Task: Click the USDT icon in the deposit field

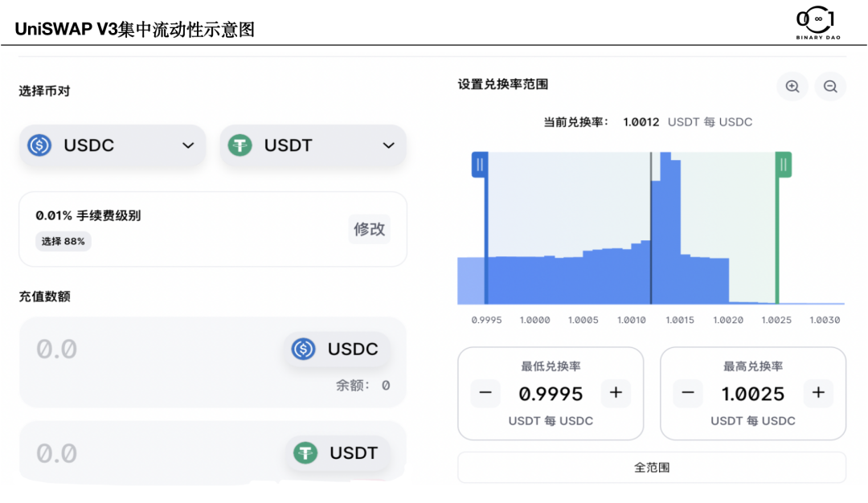Action: pos(304,452)
